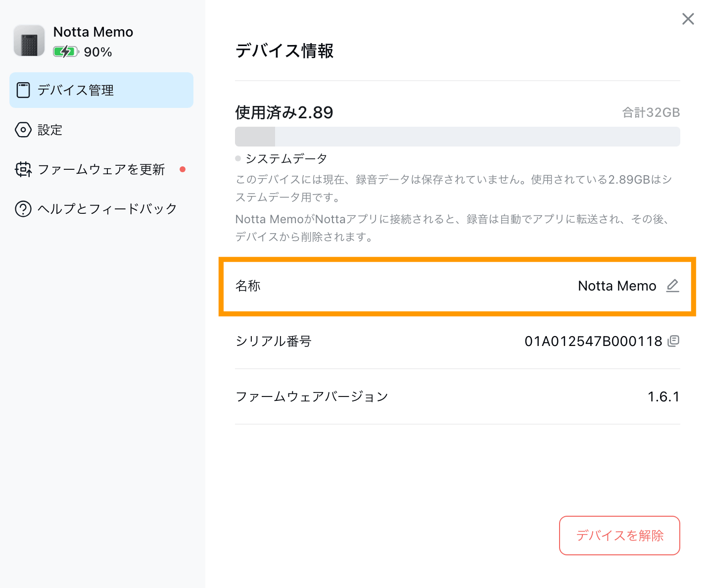Open ファームウェアを更新 menu item

pos(101,169)
